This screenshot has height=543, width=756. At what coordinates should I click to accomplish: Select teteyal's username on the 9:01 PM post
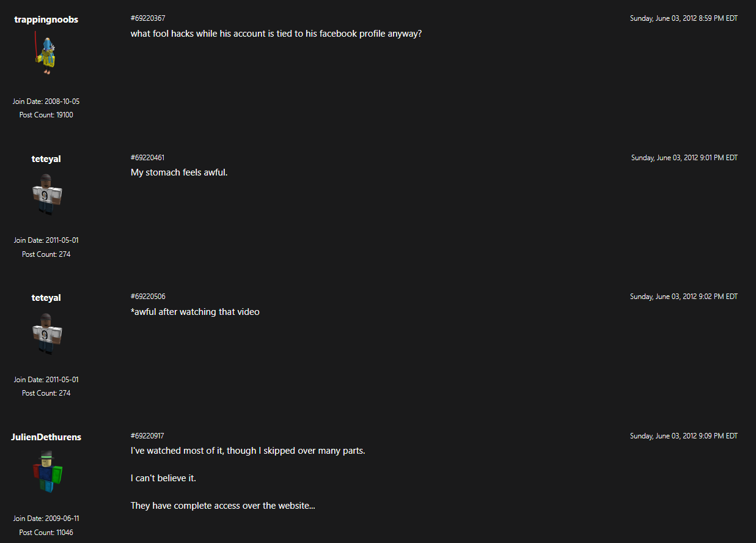(46, 159)
